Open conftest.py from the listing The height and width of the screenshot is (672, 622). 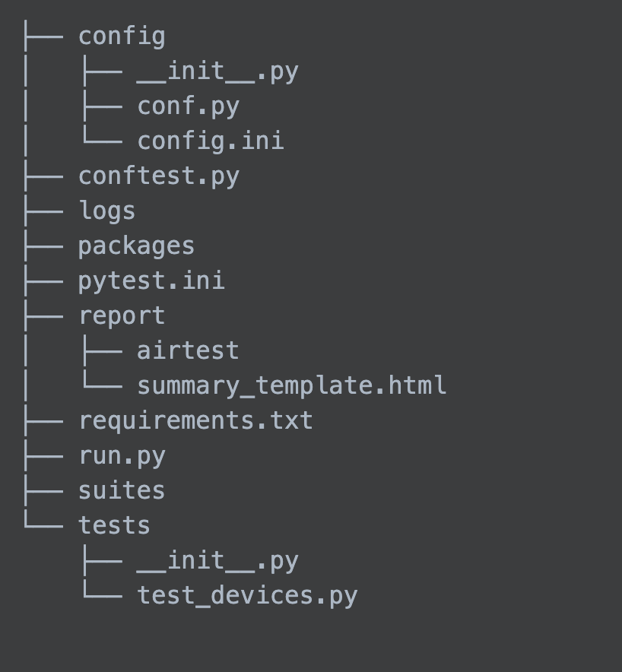point(159,176)
